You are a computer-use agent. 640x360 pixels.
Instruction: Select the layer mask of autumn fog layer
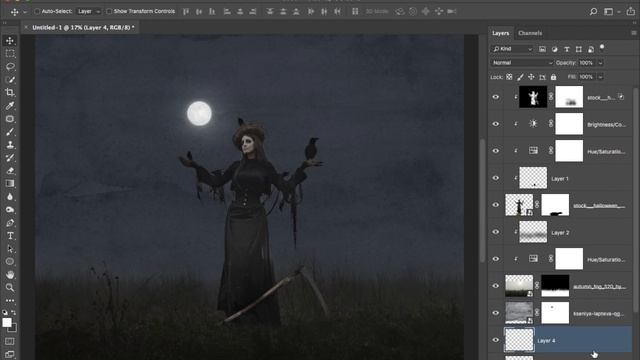[x=555, y=286]
